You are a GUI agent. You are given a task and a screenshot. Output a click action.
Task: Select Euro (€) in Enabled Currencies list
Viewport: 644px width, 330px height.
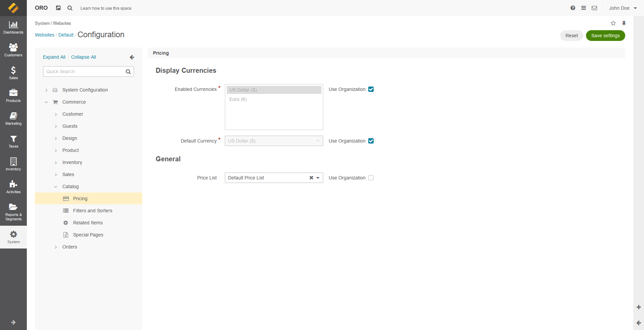tap(274, 99)
